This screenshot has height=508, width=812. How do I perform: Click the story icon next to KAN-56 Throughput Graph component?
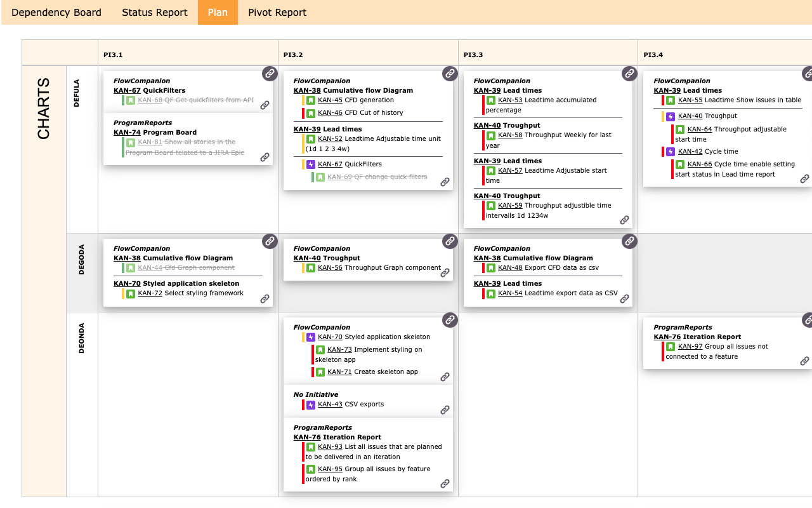[310, 269]
